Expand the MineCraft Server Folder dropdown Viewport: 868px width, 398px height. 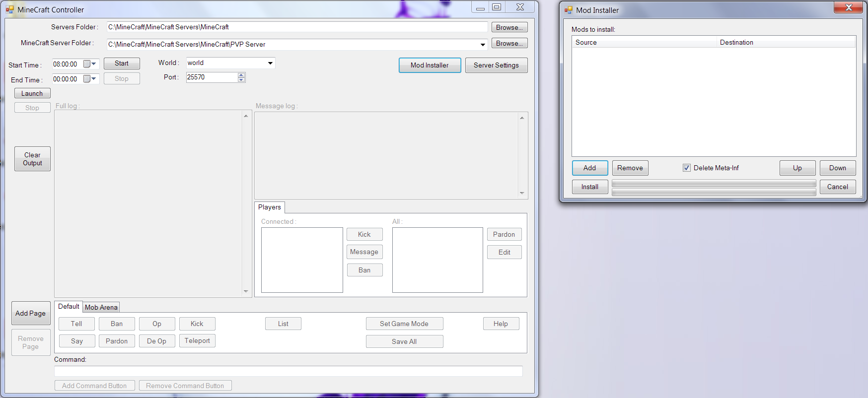[483, 45]
